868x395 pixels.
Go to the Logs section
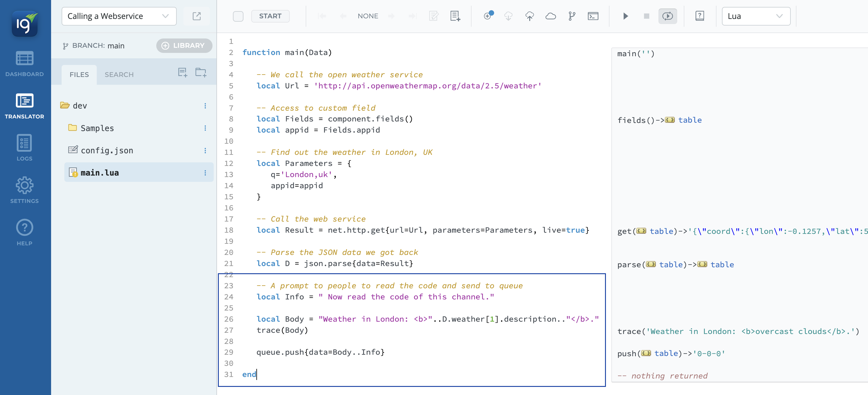[24, 148]
